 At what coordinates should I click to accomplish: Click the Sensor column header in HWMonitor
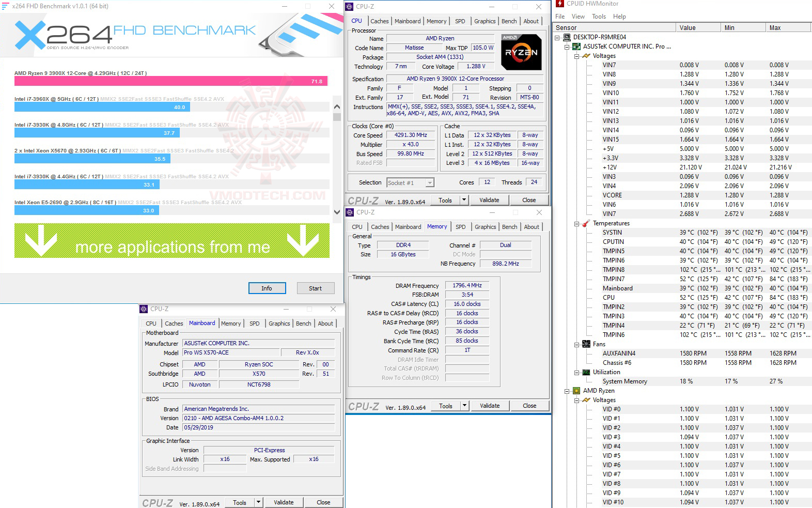[615, 28]
